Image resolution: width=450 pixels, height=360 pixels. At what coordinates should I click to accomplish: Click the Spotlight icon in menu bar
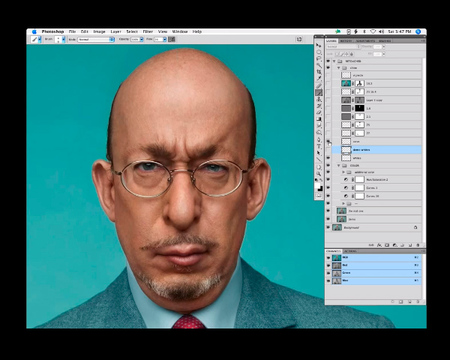pyautogui.click(x=418, y=32)
